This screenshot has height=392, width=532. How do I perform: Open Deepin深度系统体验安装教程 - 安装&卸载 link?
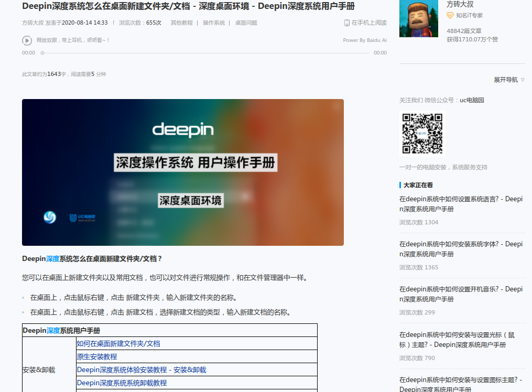click(142, 369)
